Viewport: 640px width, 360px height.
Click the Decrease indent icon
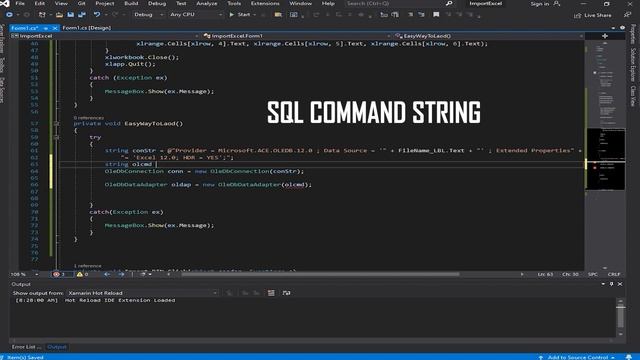[410, 15]
